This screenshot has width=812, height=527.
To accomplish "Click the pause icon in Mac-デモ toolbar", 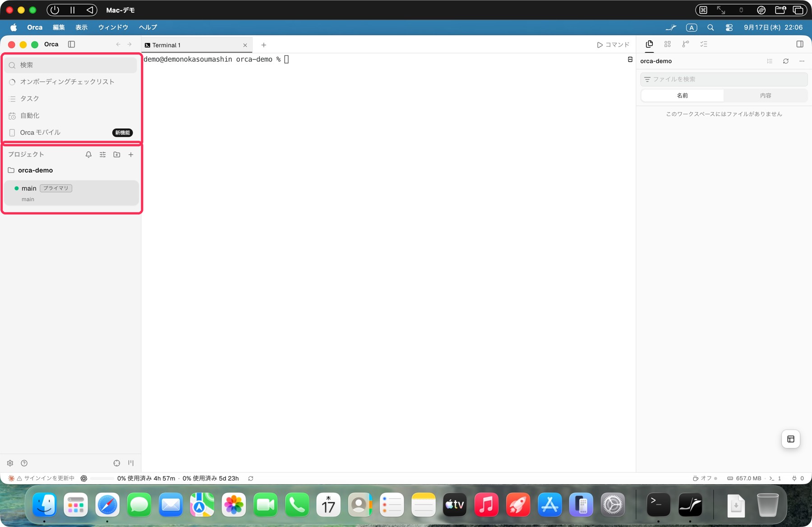I will pyautogui.click(x=72, y=10).
